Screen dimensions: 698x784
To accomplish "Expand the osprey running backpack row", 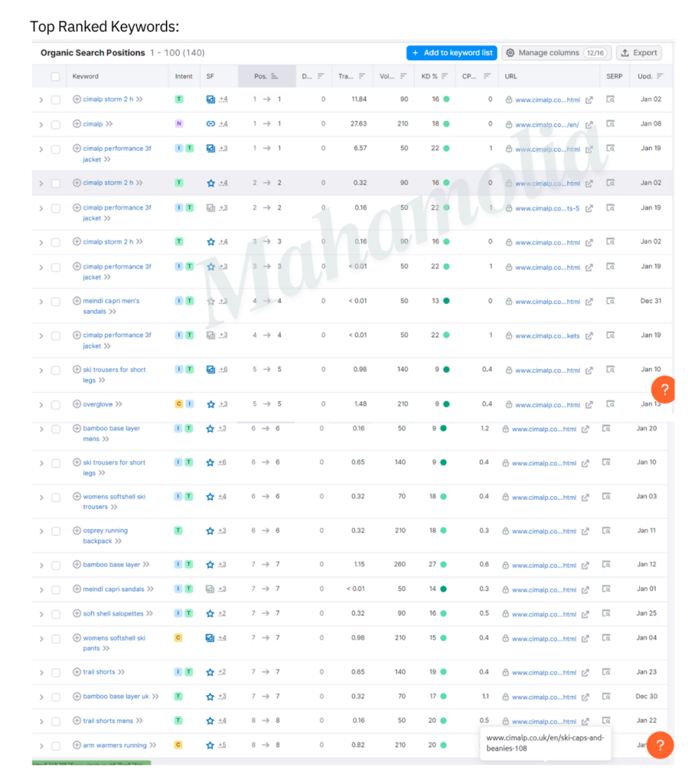I will tap(41, 531).
